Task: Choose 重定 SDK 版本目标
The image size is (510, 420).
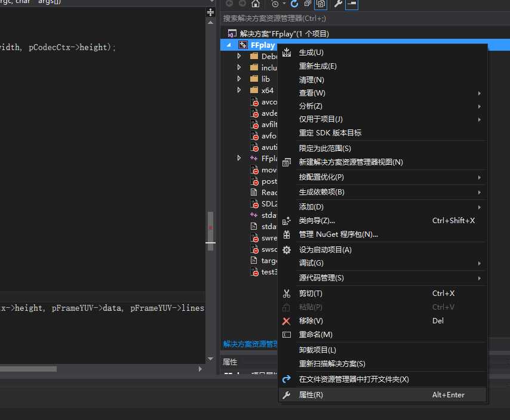Action: point(382,133)
